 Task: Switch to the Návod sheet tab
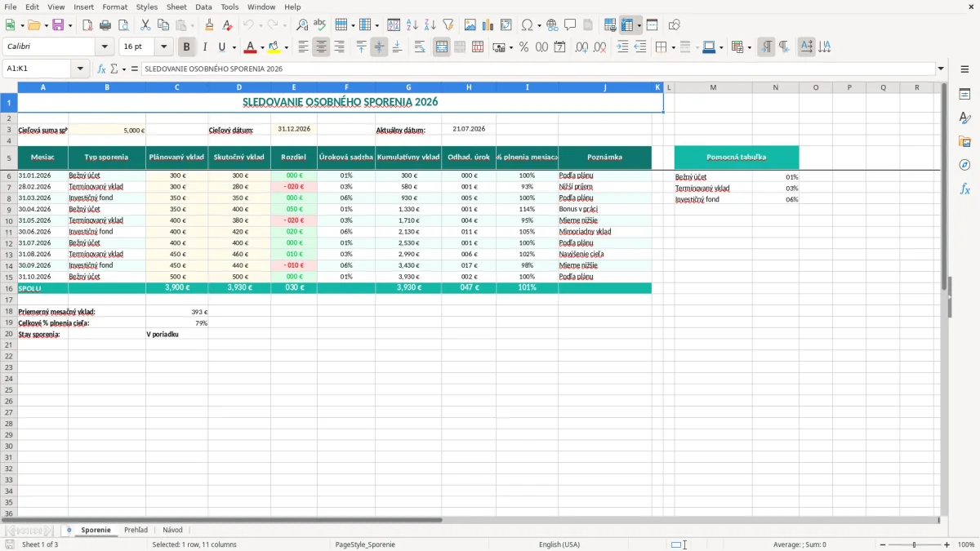coord(172,530)
